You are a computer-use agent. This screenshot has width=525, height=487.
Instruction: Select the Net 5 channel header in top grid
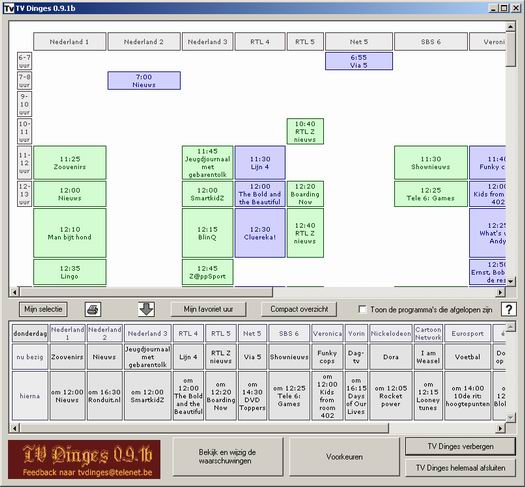[x=359, y=42]
